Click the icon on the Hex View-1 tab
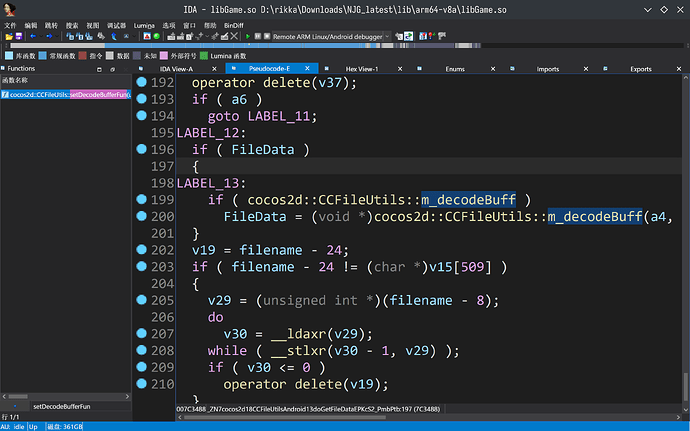The image size is (690, 431). coord(327,68)
